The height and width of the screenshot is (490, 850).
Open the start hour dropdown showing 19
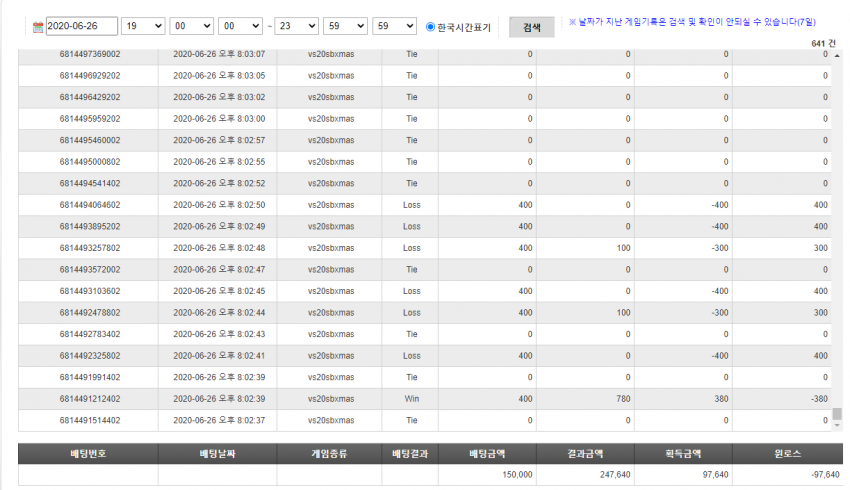click(x=143, y=26)
